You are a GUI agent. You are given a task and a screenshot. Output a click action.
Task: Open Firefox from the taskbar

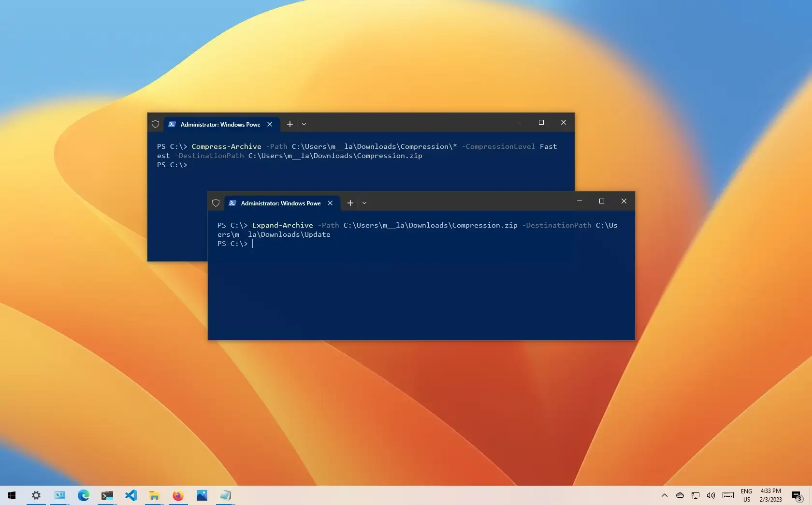click(177, 495)
